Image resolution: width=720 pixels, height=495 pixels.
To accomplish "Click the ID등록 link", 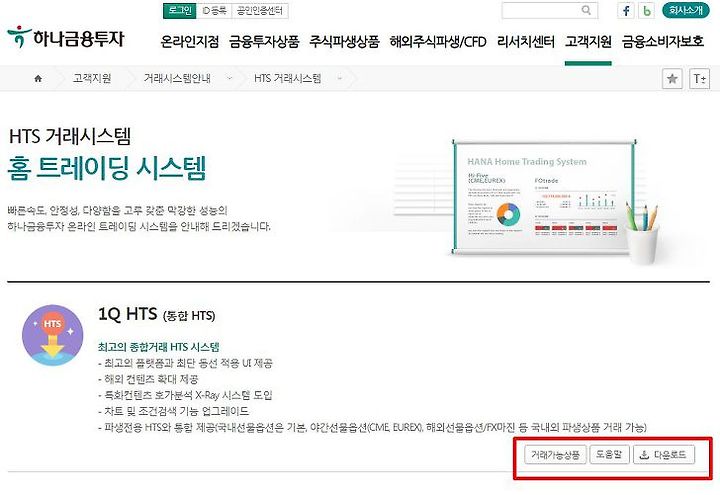I will pos(214,11).
